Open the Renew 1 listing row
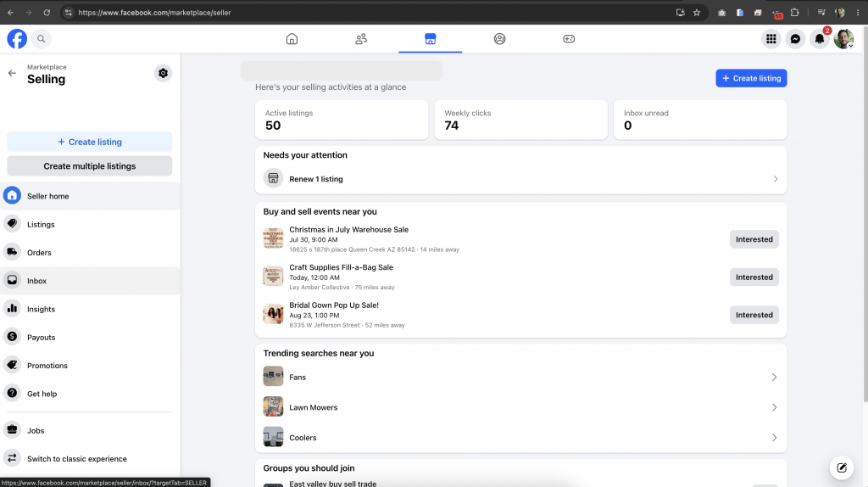Image resolution: width=868 pixels, height=487 pixels. (521, 179)
